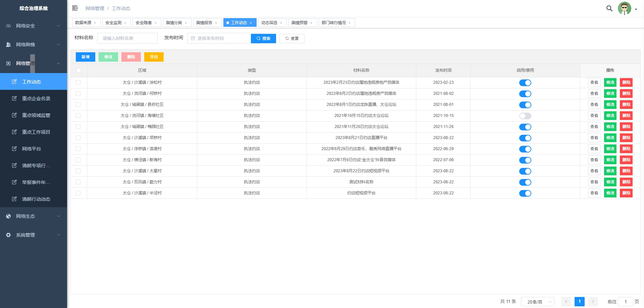This screenshot has width=644, height=308.
Task: Click the 网络安全 cloud icon
Action: [8, 26]
